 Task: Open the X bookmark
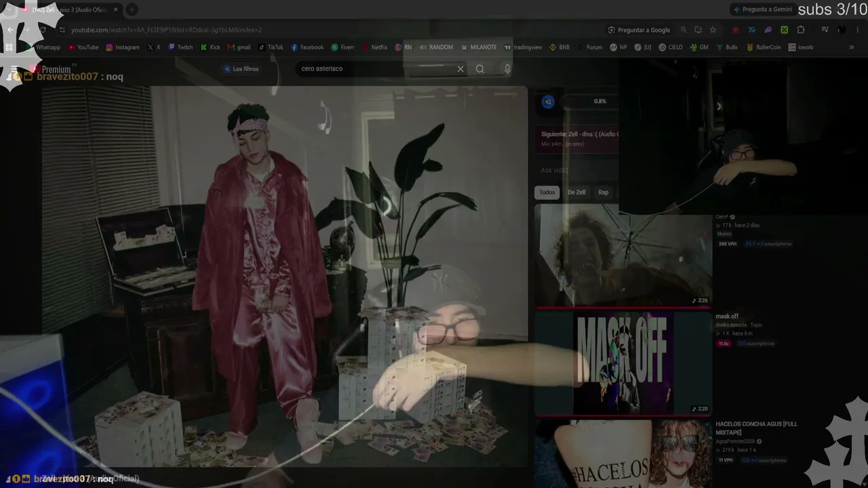[154, 47]
